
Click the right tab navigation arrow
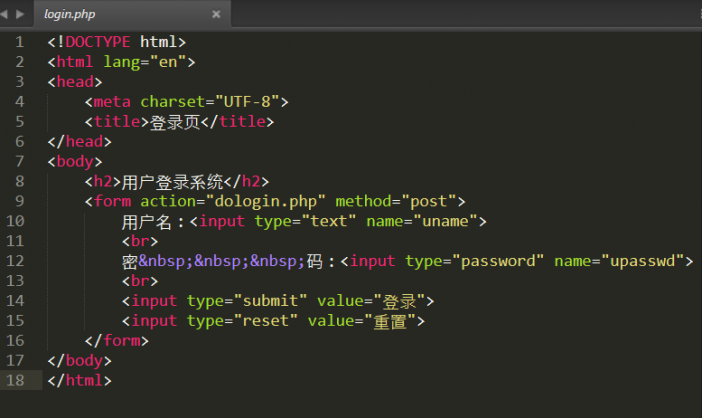(21, 14)
